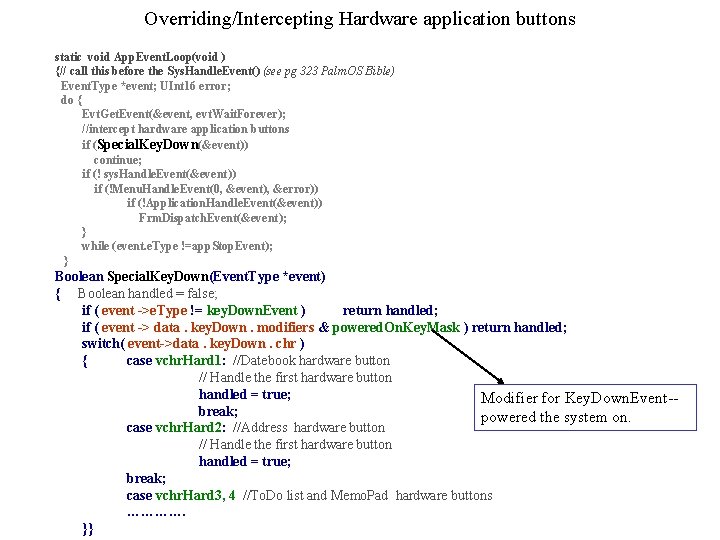Click the 'MenuHandleEvent(0, &event), &error)' line

pos(206,189)
